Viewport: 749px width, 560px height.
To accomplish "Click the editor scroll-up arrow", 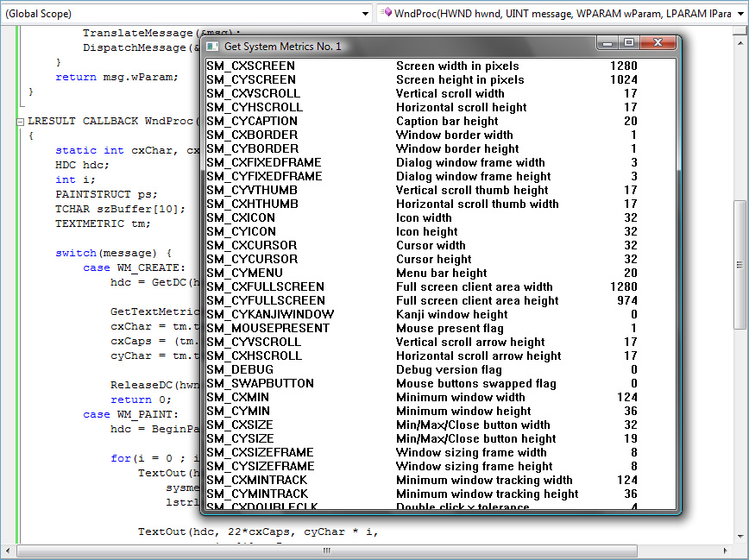I will (740, 43).
